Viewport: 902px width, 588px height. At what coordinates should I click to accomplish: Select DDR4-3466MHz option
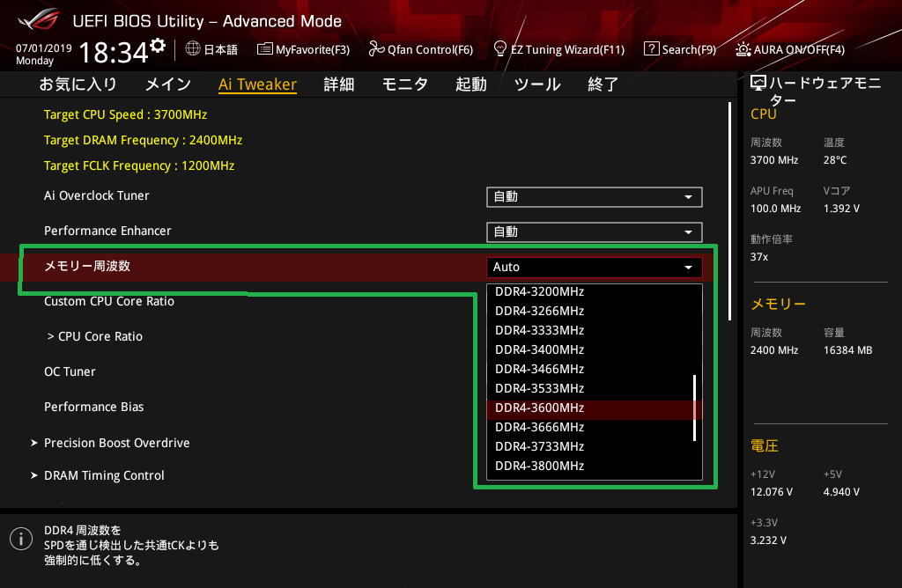(591, 369)
